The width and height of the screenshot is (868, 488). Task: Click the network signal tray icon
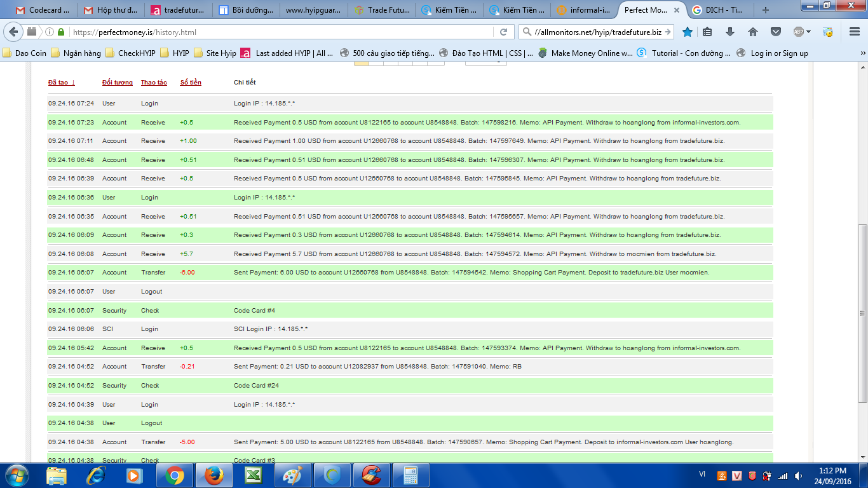coord(782,475)
